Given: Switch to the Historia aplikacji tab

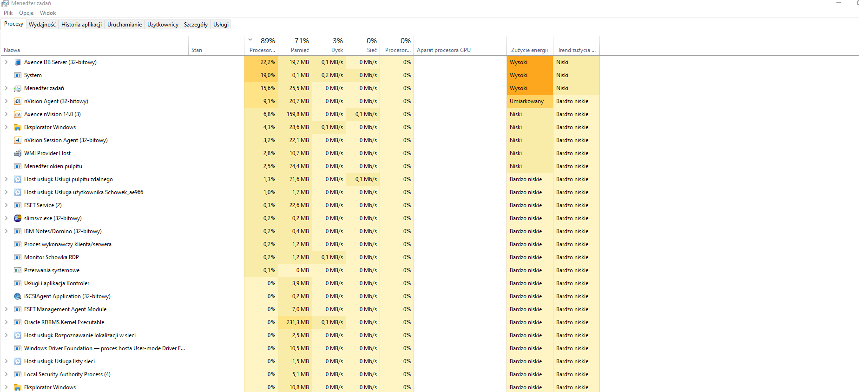Looking at the screenshot, I should point(81,25).
